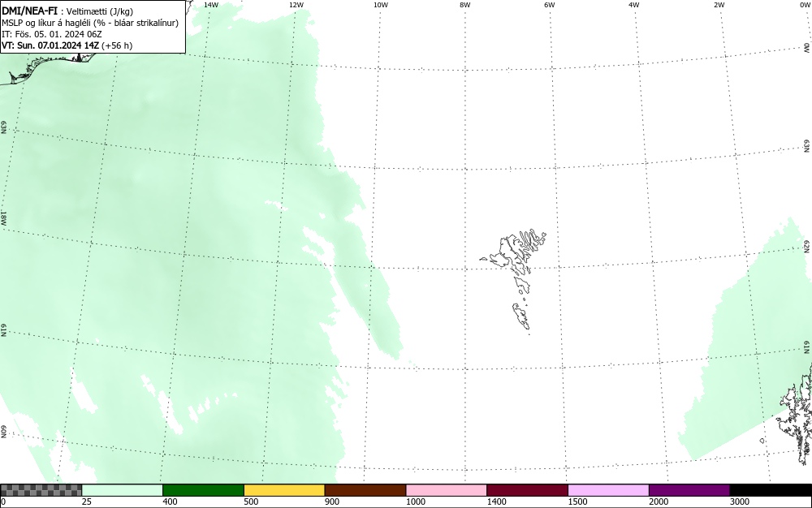Click the checkered 0-25 legend swatch

click(x=41, y=490)
